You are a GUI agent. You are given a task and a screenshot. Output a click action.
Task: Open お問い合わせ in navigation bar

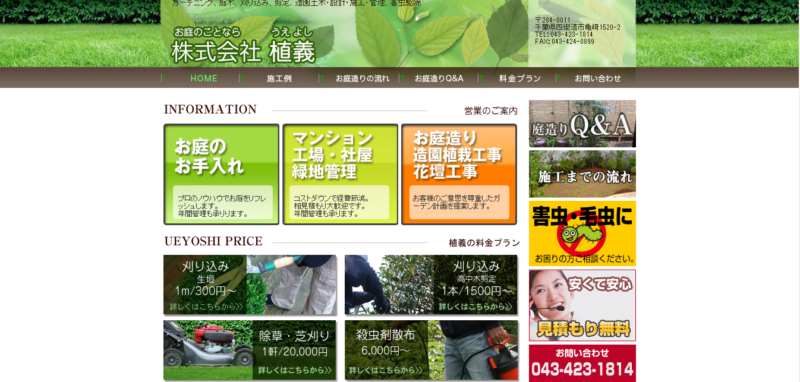tap(597, 79)
